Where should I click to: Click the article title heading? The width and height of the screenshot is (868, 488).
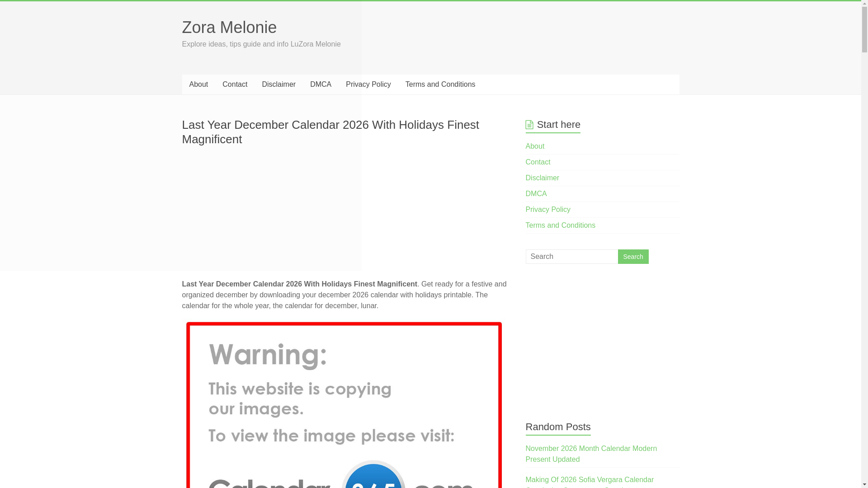pyautogui.click(x=330, y=132)
